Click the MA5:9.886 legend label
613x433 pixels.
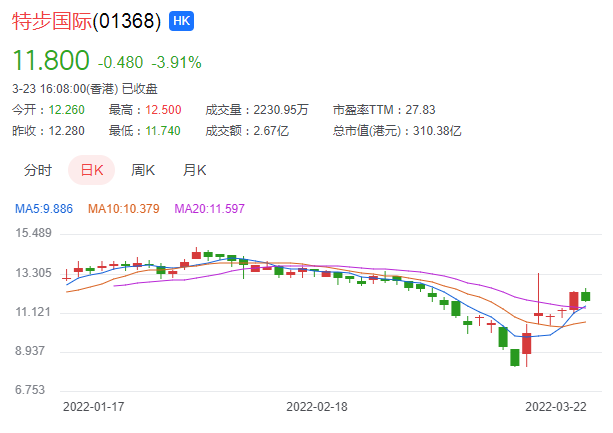[44, 209]
